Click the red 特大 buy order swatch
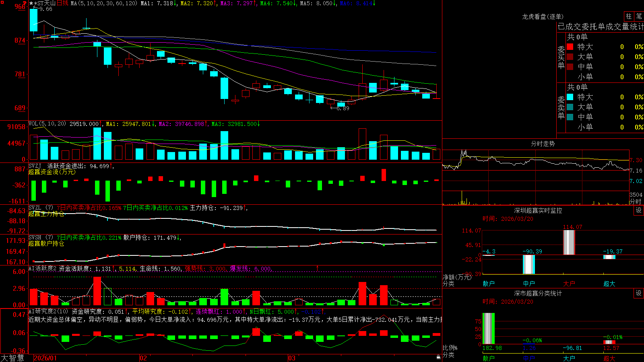 pyautogui.click(x=570, y=47)
